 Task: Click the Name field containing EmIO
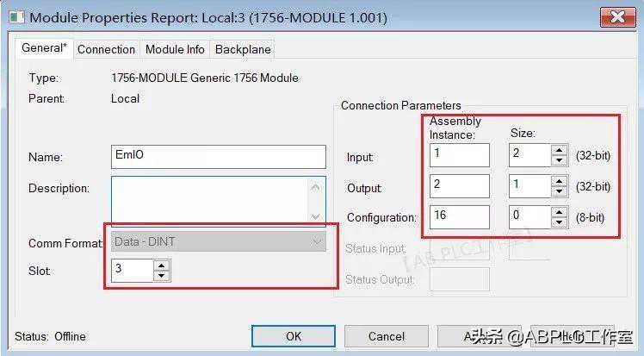219,156
